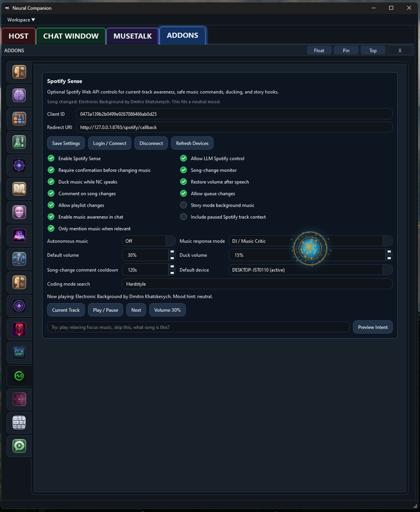The width and height of the screenshot is (420, 512).
Task: Click the Preview Intent button
Action: coord(373,327)
